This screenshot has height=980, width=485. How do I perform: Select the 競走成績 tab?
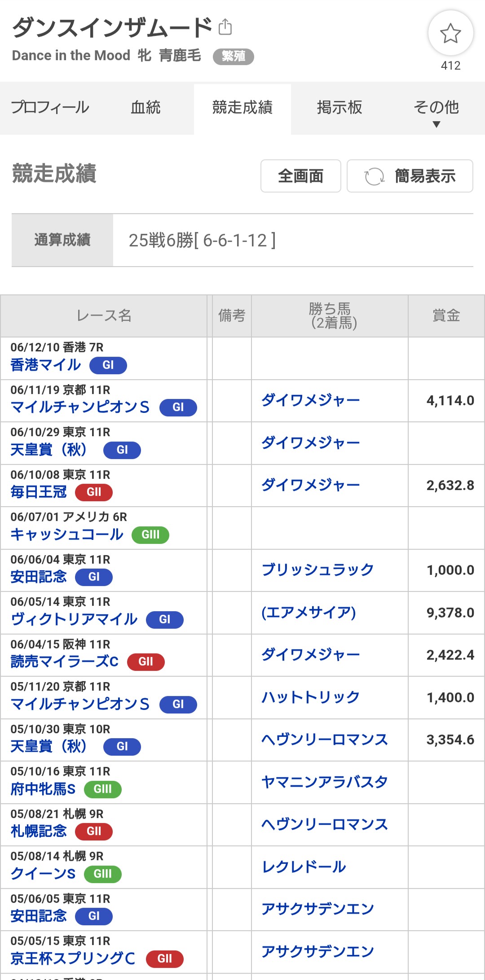click(242, 108)
